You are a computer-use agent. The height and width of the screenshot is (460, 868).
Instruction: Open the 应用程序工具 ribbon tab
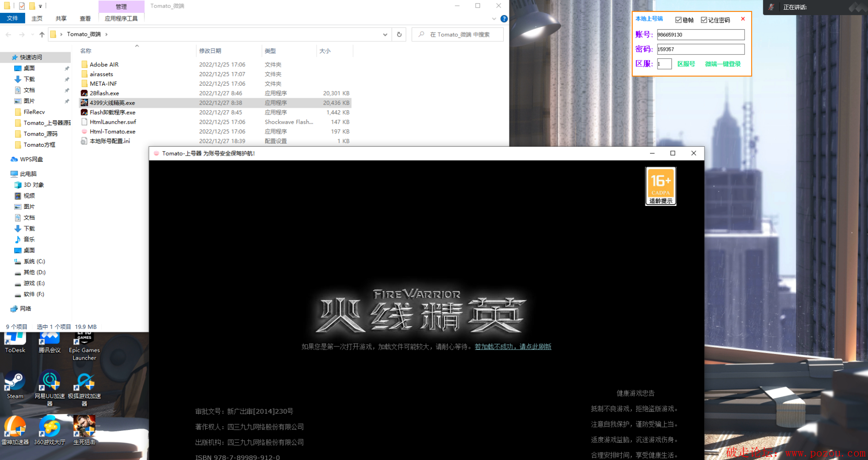[121, 18]
